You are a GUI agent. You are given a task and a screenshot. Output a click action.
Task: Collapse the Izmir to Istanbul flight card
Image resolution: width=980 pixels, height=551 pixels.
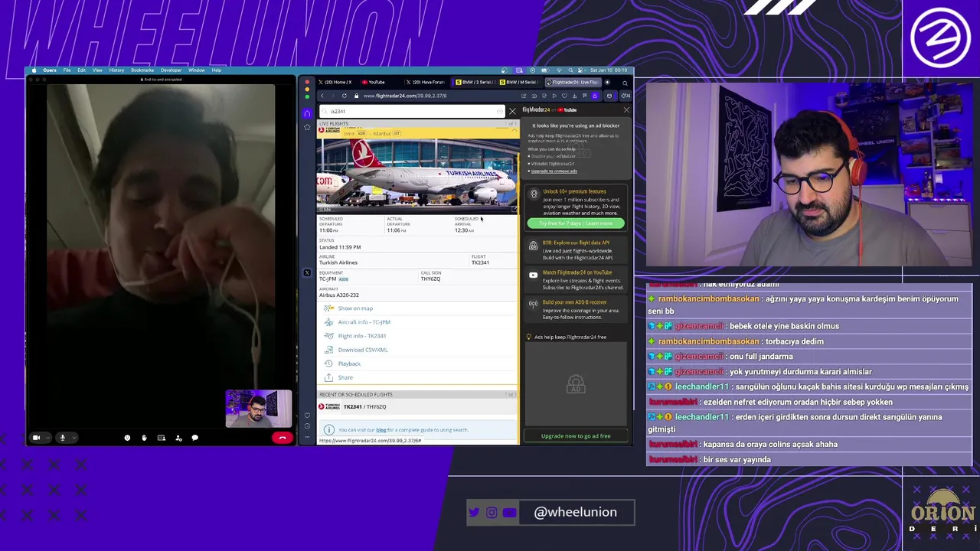point(514,129)
